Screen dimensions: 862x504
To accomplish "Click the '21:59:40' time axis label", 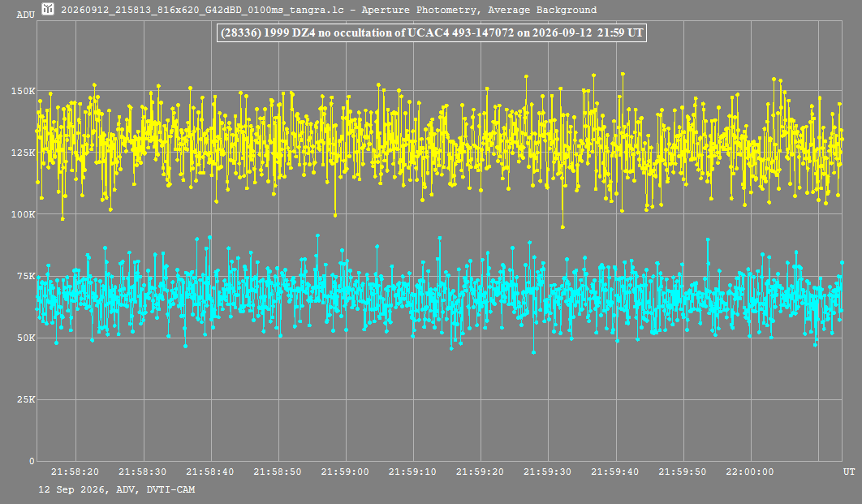I will 615,472.
